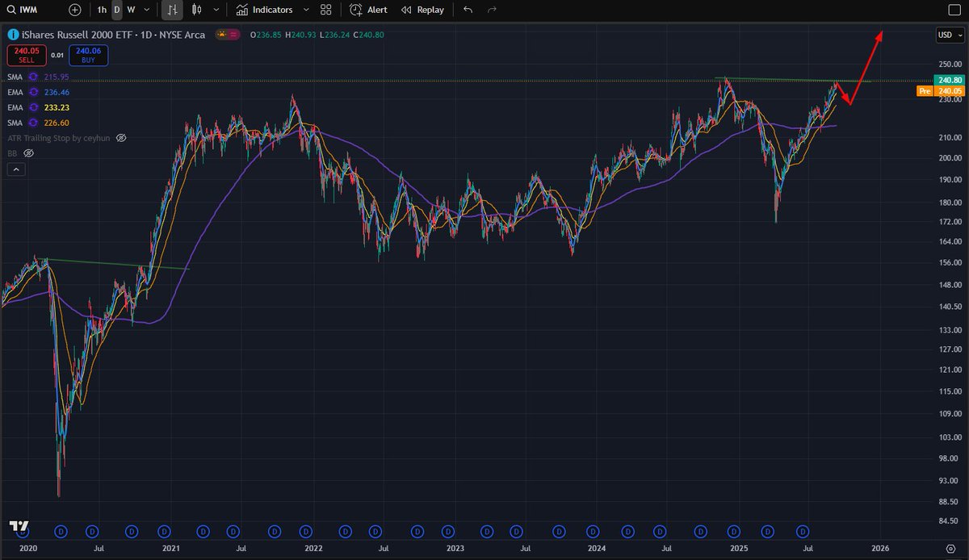Screen dimensions: 969x560
Task: Select the Bars chart style icon
Action: click(172, 10)
